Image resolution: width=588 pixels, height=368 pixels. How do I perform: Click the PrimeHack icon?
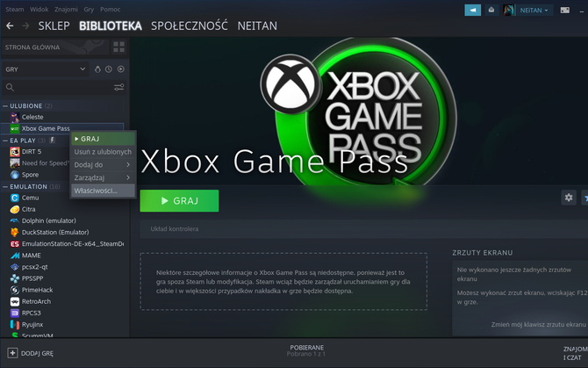[x=15, y=290]
